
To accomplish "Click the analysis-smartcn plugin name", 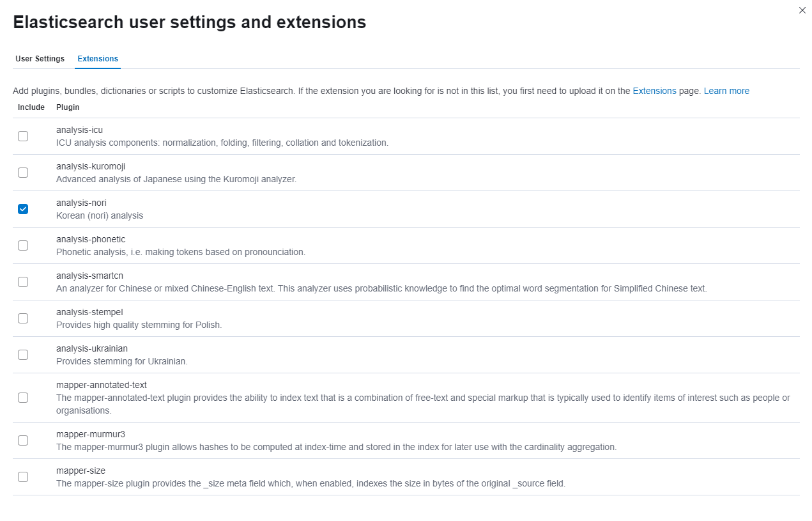I will click(89, 276).
